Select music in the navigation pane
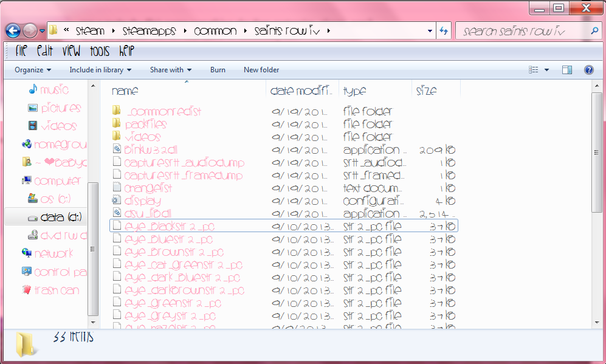 tap(54, 90)
